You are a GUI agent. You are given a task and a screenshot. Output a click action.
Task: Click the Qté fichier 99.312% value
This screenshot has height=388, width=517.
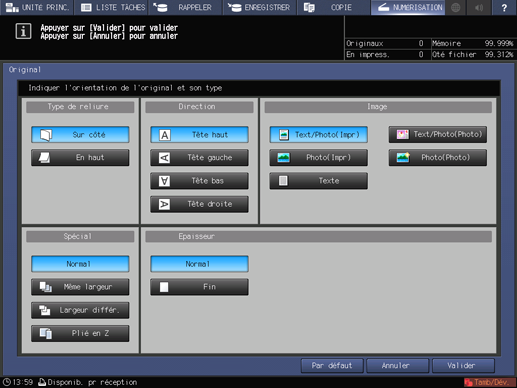499,55
